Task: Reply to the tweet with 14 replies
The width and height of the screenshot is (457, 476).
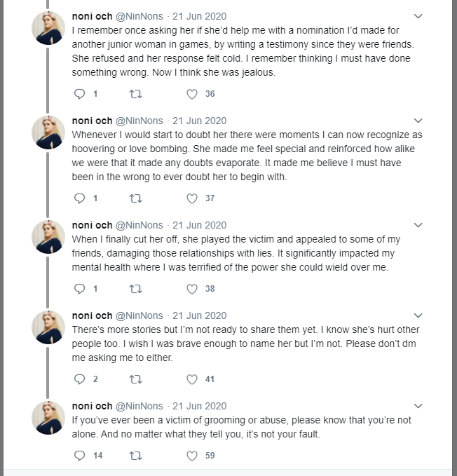Action: (x=79, y=456)
